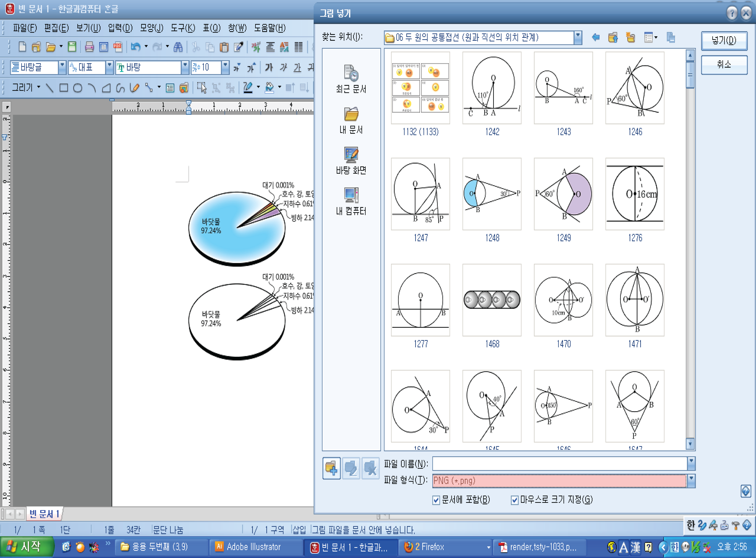Click the dialog help question mark button

pos(732,13)
